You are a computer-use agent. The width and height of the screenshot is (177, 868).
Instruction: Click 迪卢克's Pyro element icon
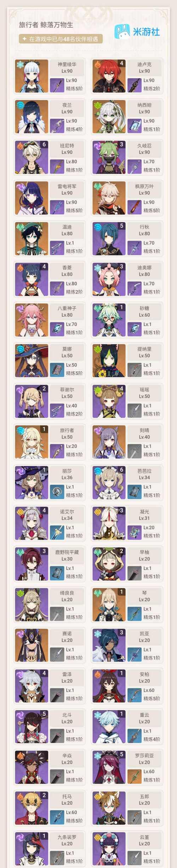tap(97, 64)
